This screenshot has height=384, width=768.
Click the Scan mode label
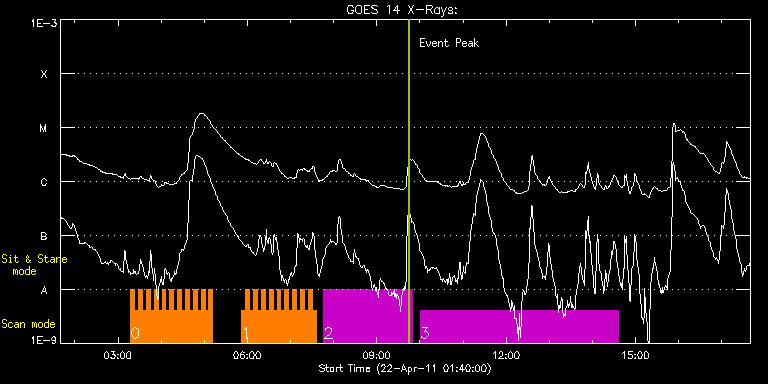pyautogui.click(x=28, y=324)
